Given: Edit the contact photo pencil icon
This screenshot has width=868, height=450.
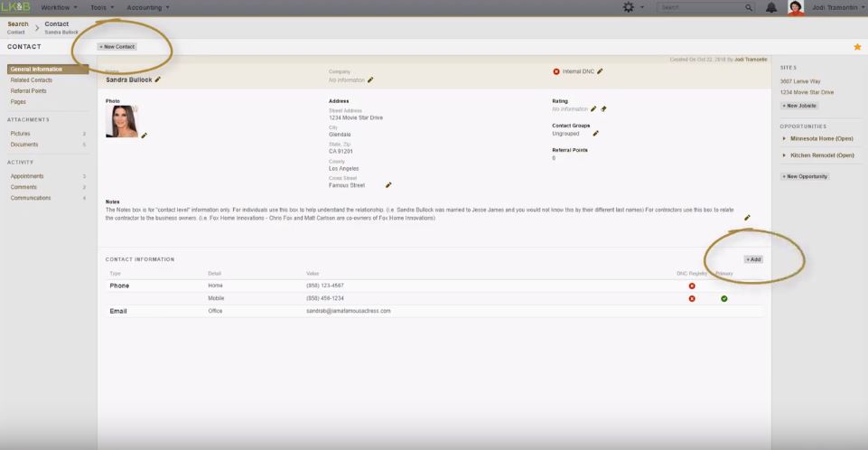Looking at the screenshot, I should pos(145,136).
